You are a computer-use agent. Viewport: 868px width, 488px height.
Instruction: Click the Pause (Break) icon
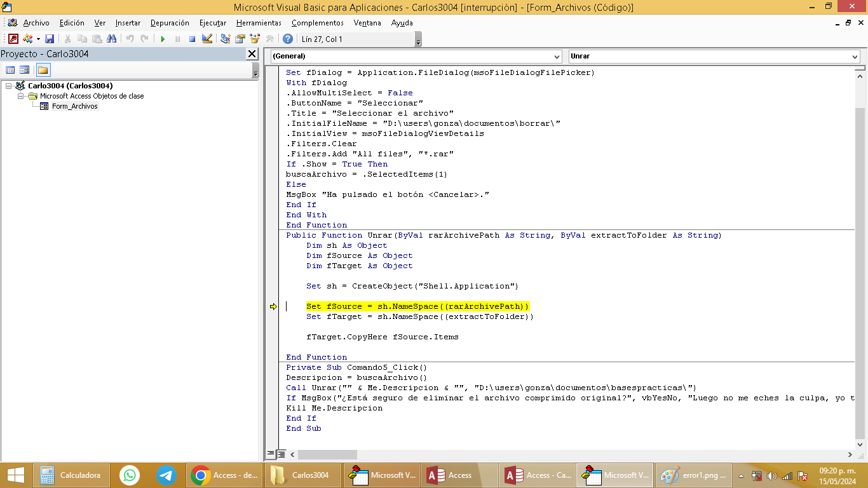(x=177, y=39)
